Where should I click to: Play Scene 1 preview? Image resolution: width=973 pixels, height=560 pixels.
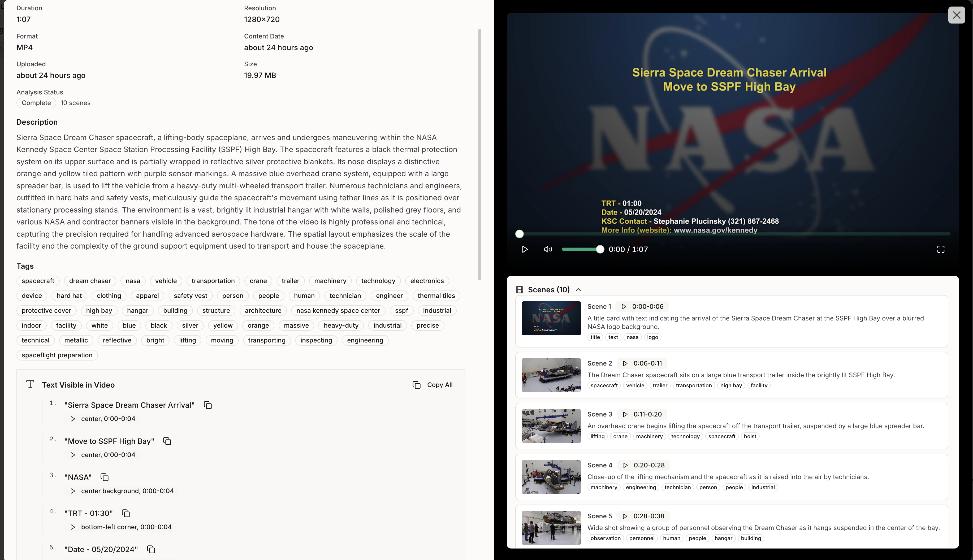(x=623, y=307)
